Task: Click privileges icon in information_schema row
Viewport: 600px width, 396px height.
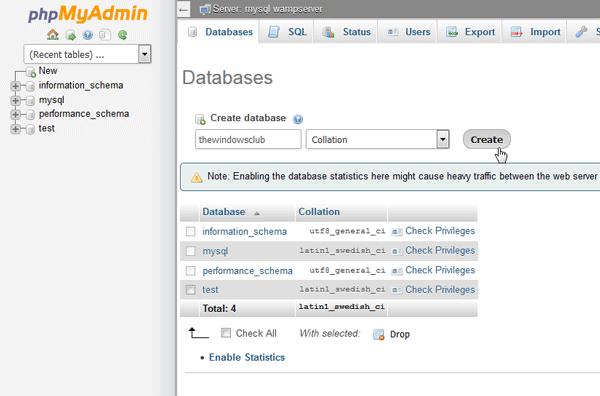Action: point(396,231)
